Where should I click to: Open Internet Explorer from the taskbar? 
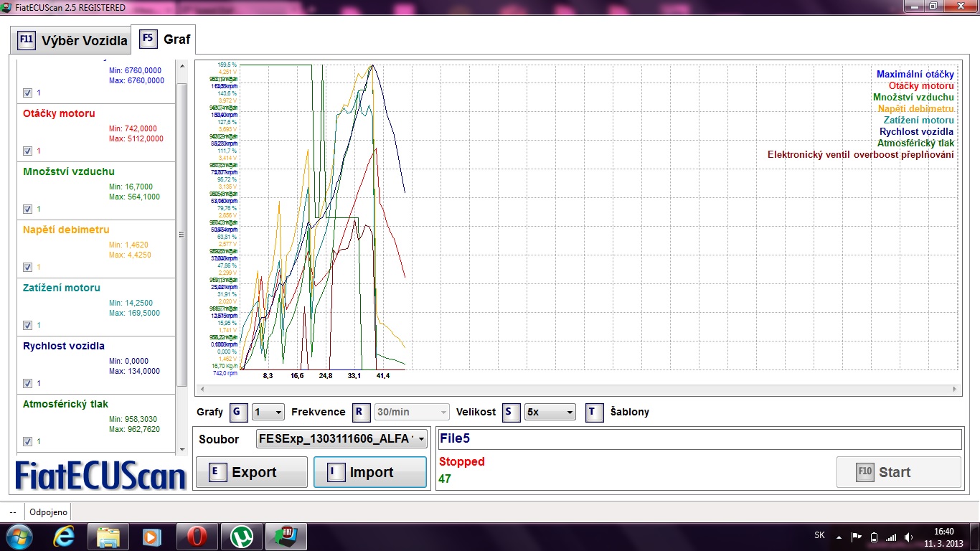64,536
